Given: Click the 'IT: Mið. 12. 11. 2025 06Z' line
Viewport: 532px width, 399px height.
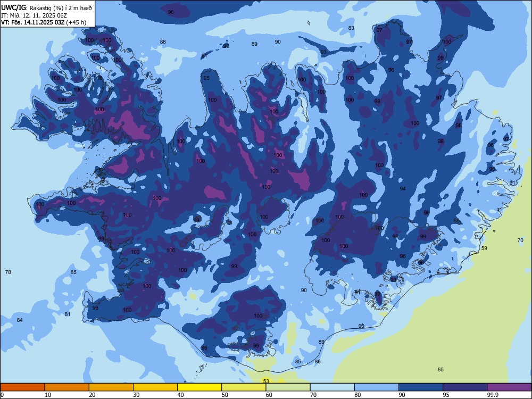Looking at the screenshot, I should coord(34,15).
